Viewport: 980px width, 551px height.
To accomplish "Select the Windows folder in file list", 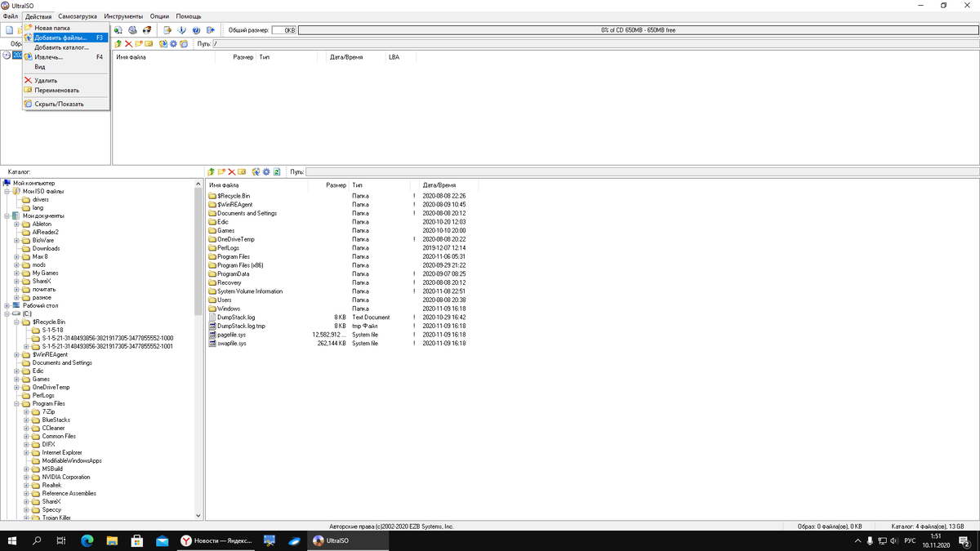I will [x=224, y=309].
